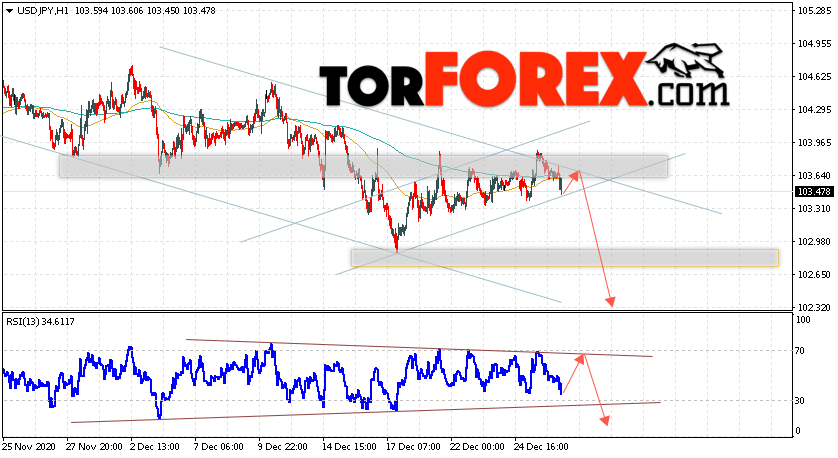Click price scale value 103.965
The image size is (838, 458).
[x=814, y=143]
